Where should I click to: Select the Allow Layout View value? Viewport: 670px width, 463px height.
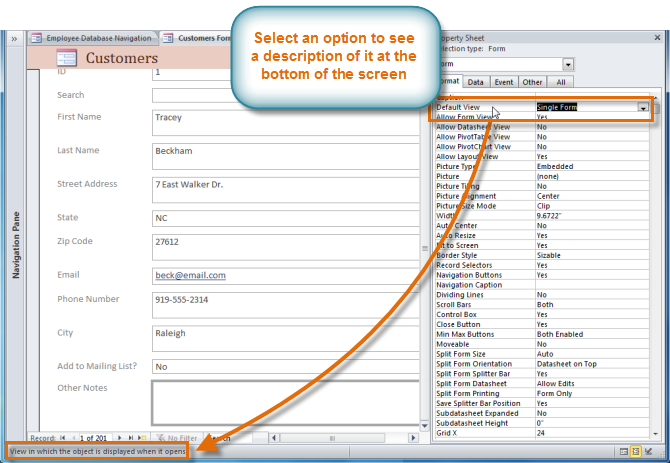[592, 156]
